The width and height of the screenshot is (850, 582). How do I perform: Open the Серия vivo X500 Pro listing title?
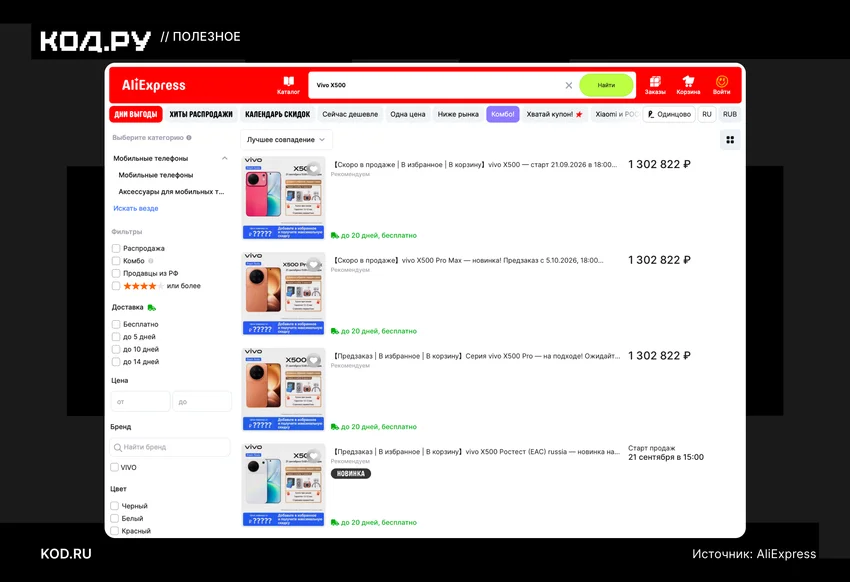click(x=476, y=356)
